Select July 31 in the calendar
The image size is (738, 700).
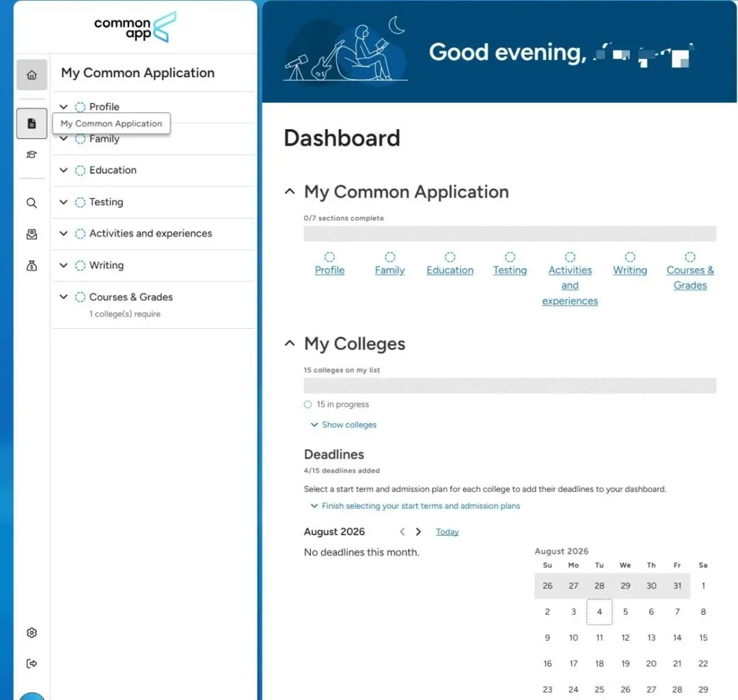click(x=677, y=586)
